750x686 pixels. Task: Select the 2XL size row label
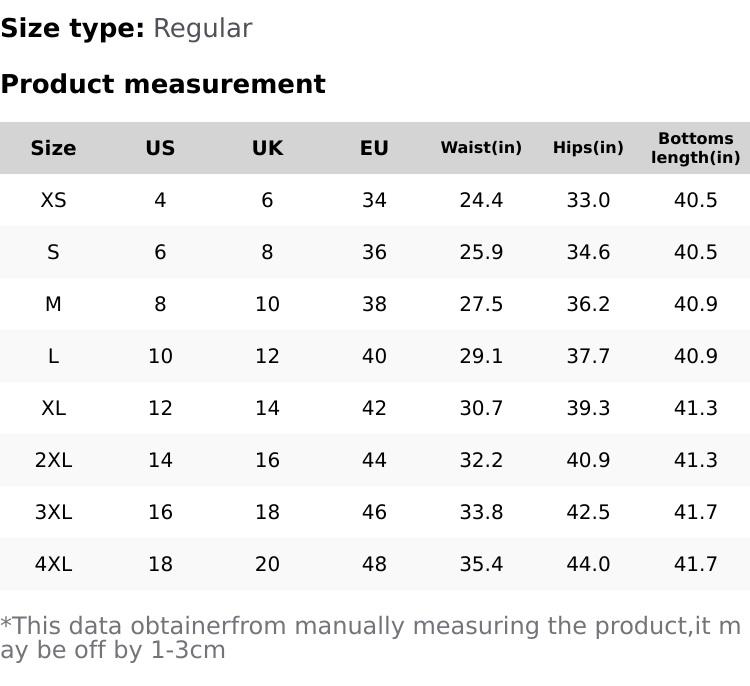pyautogui.click(x=53, y=460)
